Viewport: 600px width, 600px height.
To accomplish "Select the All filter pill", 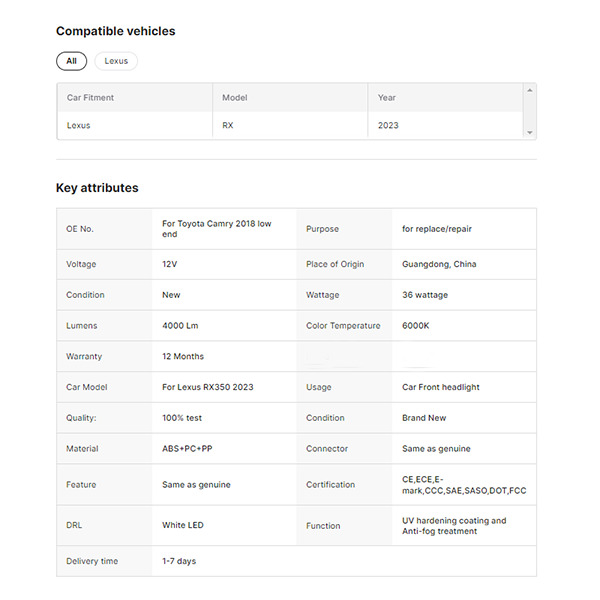I will click(71, 61).
